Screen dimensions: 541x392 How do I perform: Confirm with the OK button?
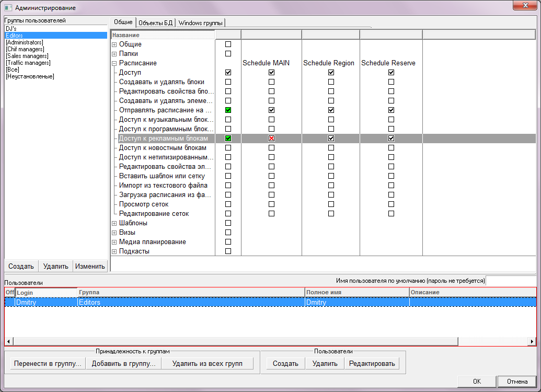tap(477, 382)
